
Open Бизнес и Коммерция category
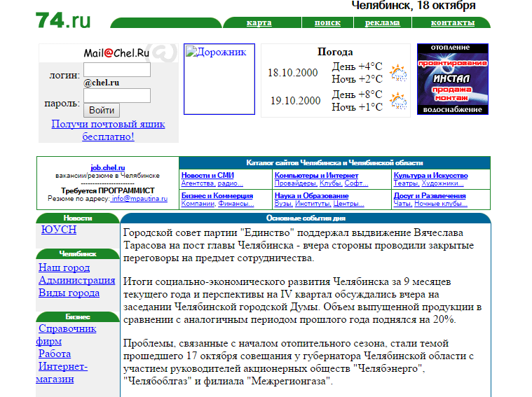point(217,195)
